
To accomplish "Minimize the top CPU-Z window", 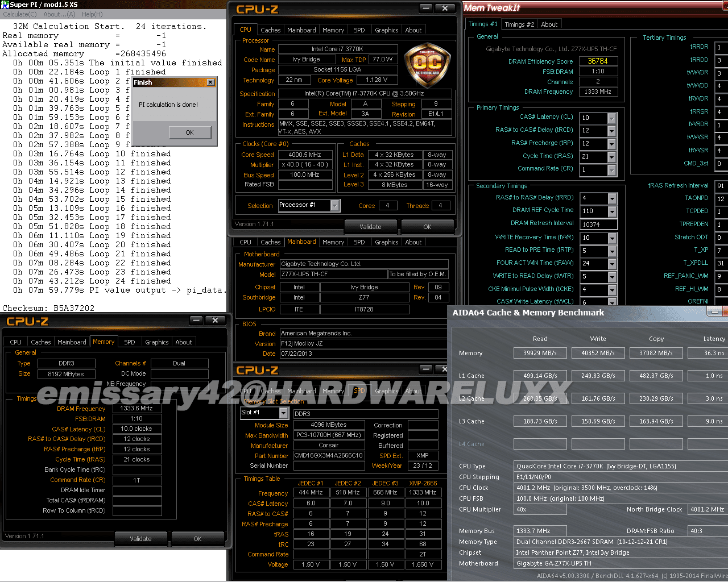I will 426,9.
